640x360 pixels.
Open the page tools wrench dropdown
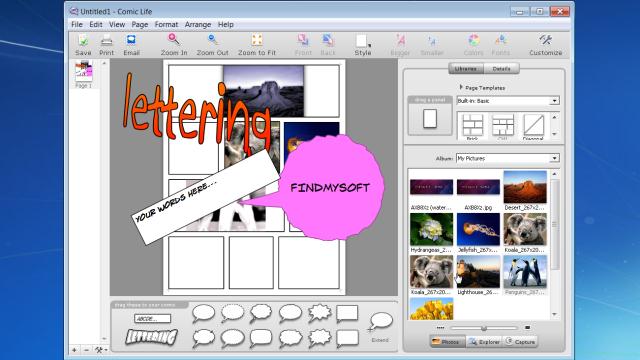click(100, 350)
